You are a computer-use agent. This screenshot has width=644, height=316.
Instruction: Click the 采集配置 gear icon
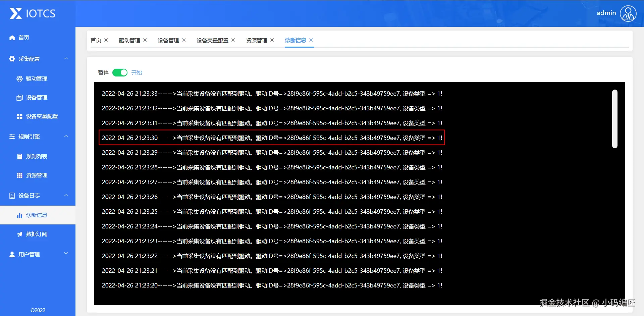pos(12,59)
